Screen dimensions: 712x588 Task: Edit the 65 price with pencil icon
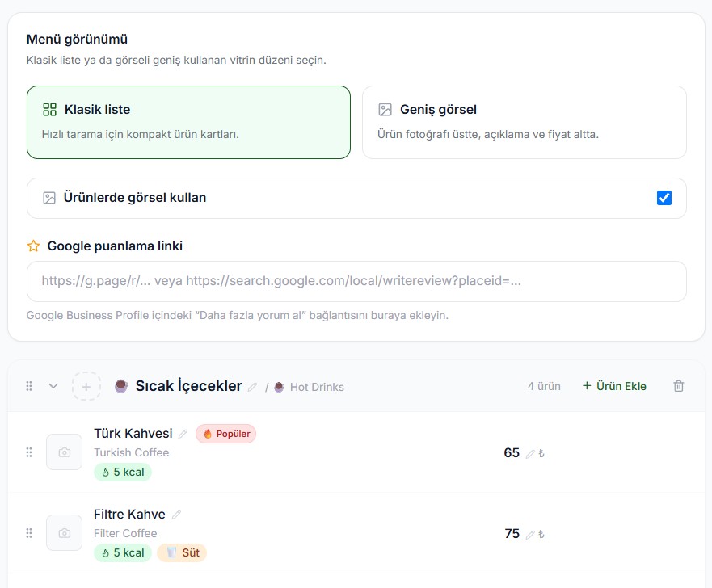tap(530, 454)
